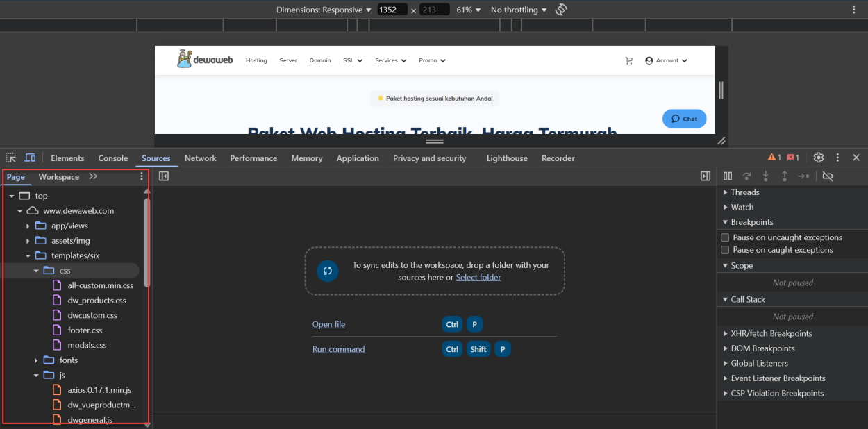Click the viewport width input field

tap(392, 10)
